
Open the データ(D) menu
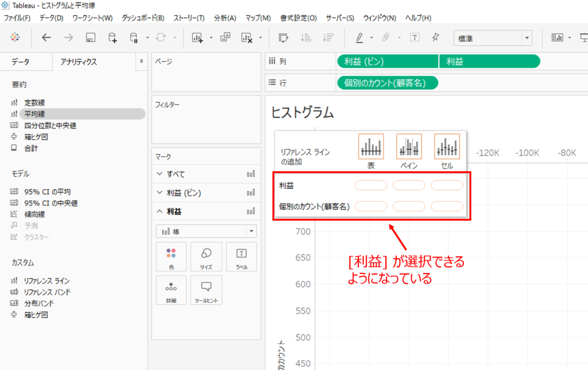pyautogui.click(x=51, y=18)
